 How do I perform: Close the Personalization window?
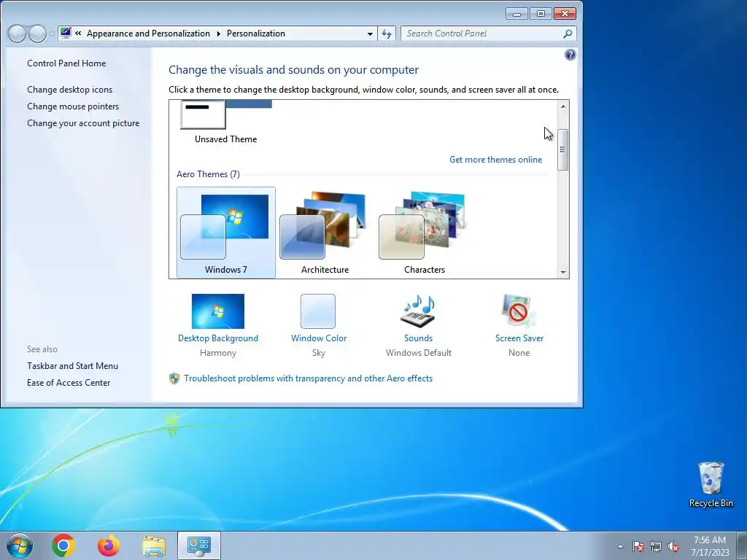pos(565,14)
